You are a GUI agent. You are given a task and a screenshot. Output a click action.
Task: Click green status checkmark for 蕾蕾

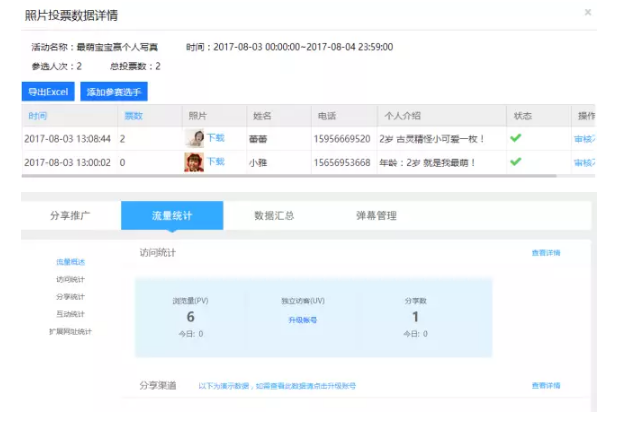coord(515,138)
